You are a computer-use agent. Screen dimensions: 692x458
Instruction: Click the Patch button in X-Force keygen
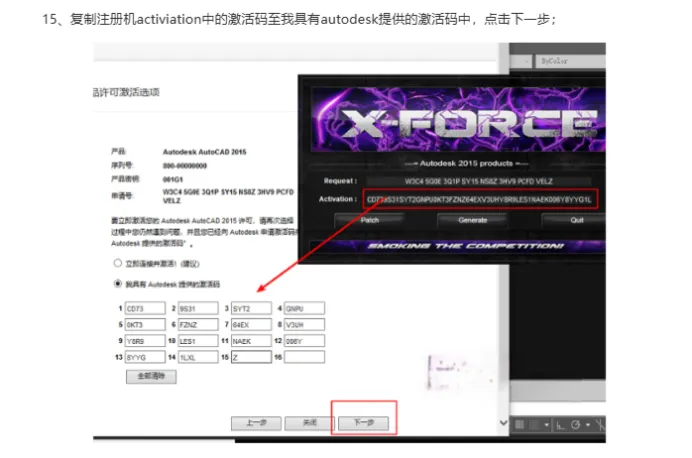(x=369, y=220)
